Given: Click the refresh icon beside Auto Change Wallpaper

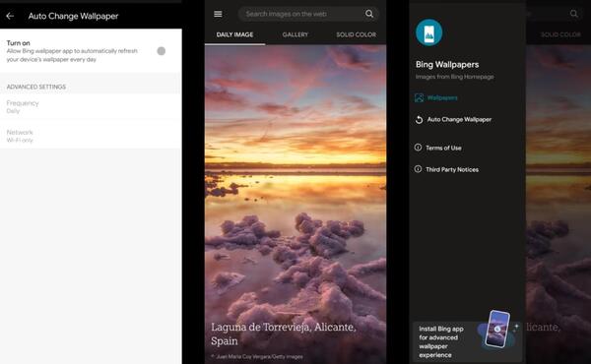Looking at the screenshot, I should click(x=419, y=120).
